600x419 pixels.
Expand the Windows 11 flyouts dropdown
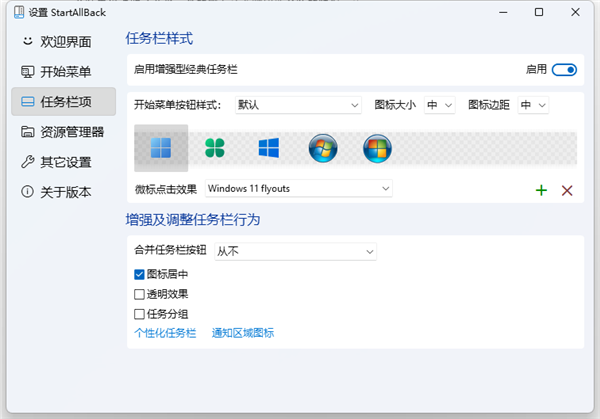click(x=298, y=188)
